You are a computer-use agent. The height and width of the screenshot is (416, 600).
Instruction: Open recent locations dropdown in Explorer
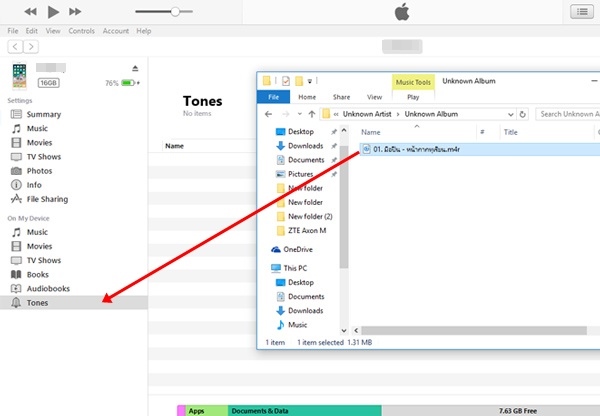click(300, 114)
